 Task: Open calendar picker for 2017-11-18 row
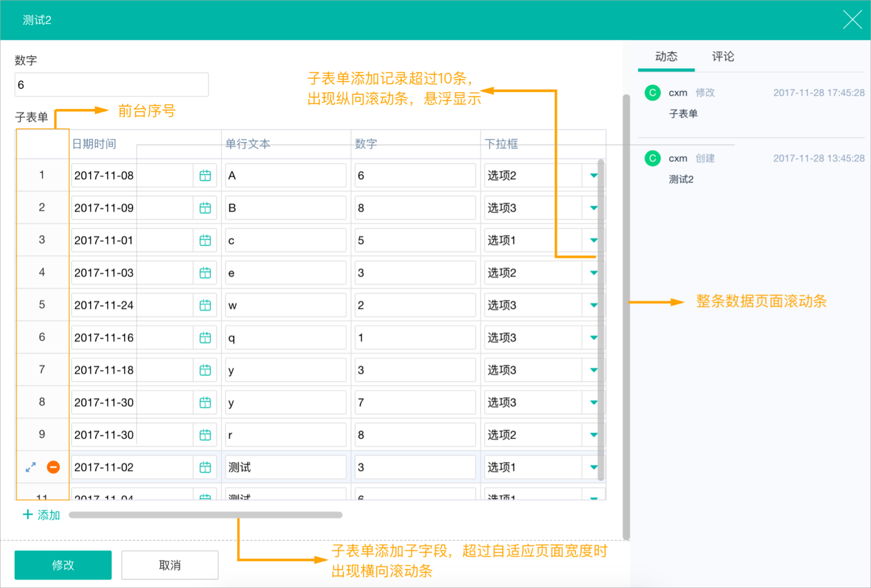click(x=205, y=370)
